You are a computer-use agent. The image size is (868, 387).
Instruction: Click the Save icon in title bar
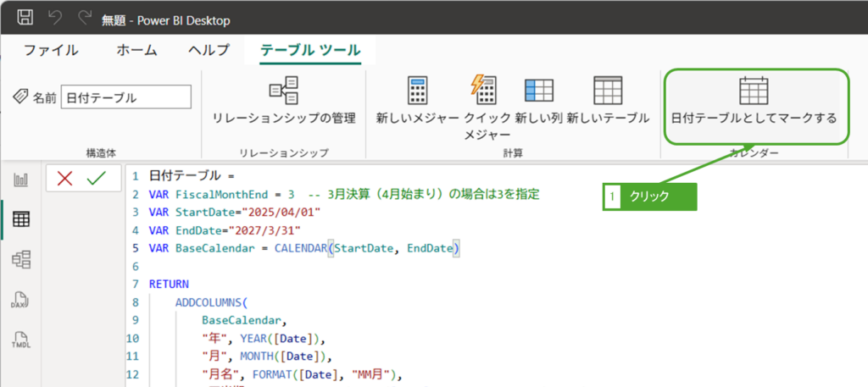pos(25,18)
